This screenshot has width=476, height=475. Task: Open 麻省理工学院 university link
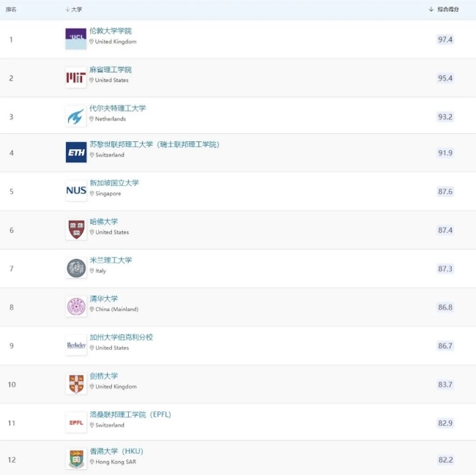[x=111, y=70]
